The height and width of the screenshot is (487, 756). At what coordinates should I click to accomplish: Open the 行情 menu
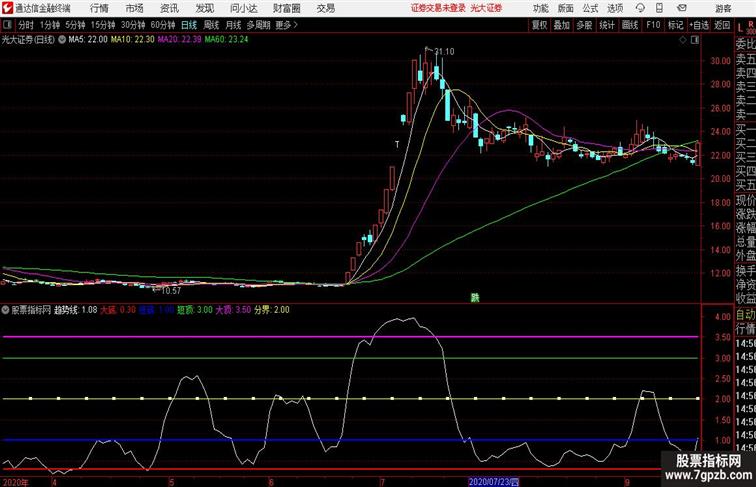click(99, 8)
